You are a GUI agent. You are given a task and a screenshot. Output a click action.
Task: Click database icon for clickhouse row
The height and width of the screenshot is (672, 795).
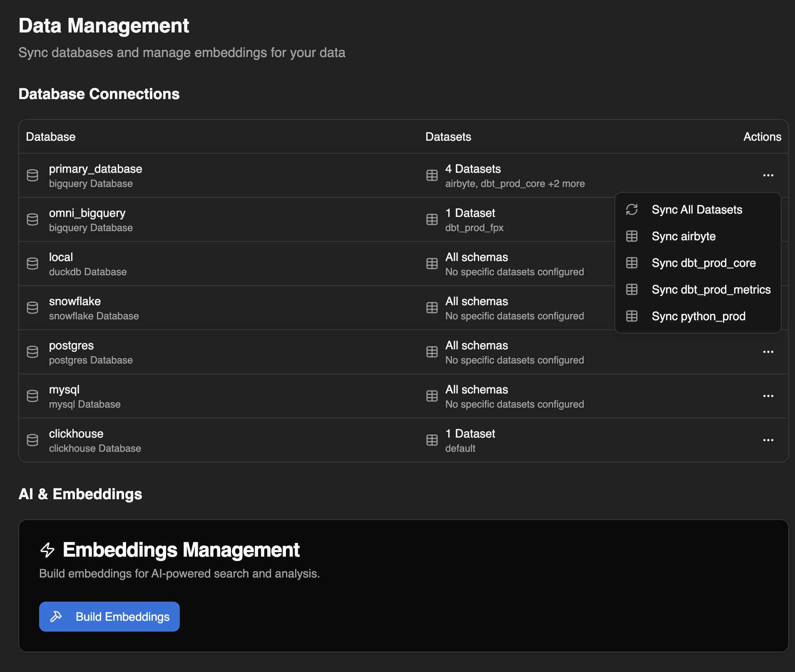click(x=32, y=440)
